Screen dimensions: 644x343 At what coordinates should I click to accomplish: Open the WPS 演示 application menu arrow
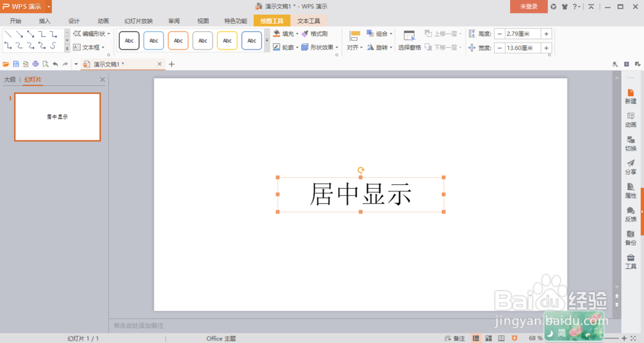pos(48,6)
